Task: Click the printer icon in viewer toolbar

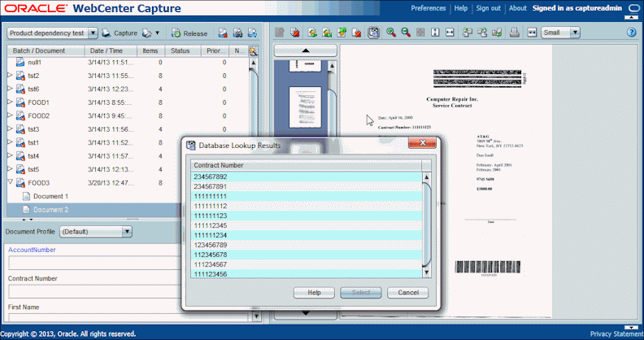Action: pos(514,33)
